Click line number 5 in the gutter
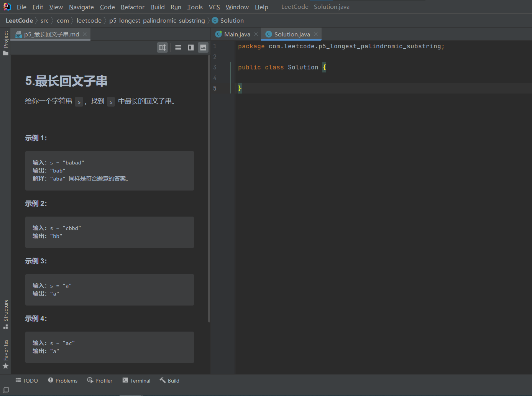 coord(215,88)
